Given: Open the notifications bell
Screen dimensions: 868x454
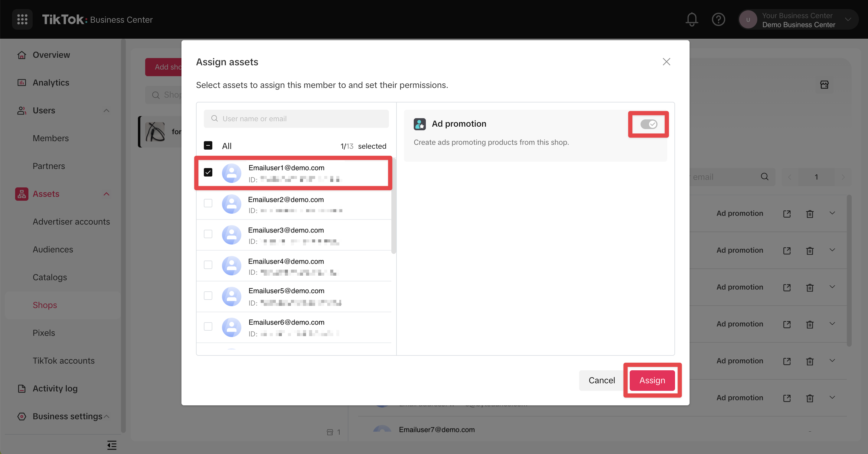Looking at the screenshot, I should point(691,19).
